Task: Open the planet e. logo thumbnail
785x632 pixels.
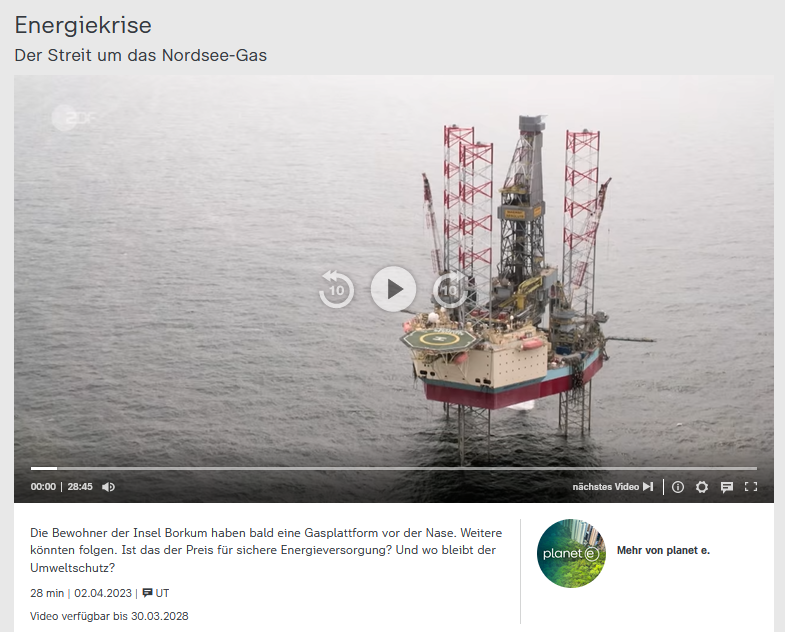Action: click(571, 553)
